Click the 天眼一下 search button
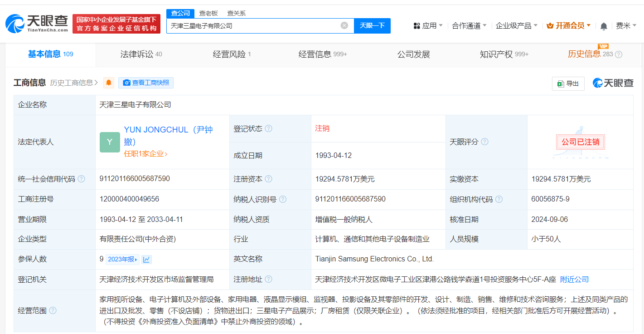644x334 pixels. click(372, 25)
